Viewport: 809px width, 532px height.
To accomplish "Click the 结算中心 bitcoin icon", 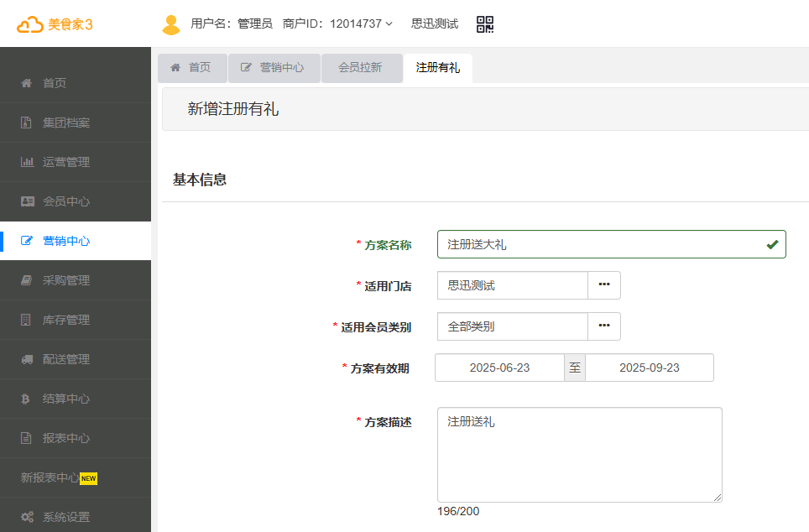I will (25, 399).
